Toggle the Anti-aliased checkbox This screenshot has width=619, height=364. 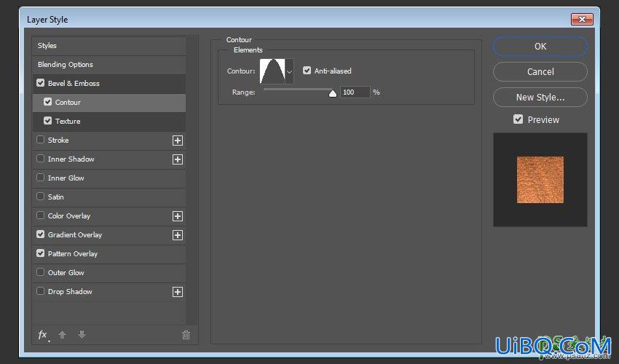(307, 71)
